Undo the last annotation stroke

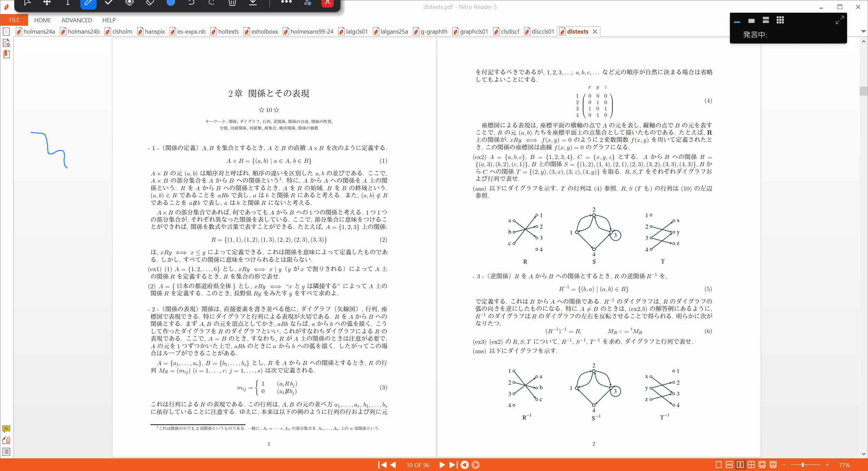click(x=191, y=3)
